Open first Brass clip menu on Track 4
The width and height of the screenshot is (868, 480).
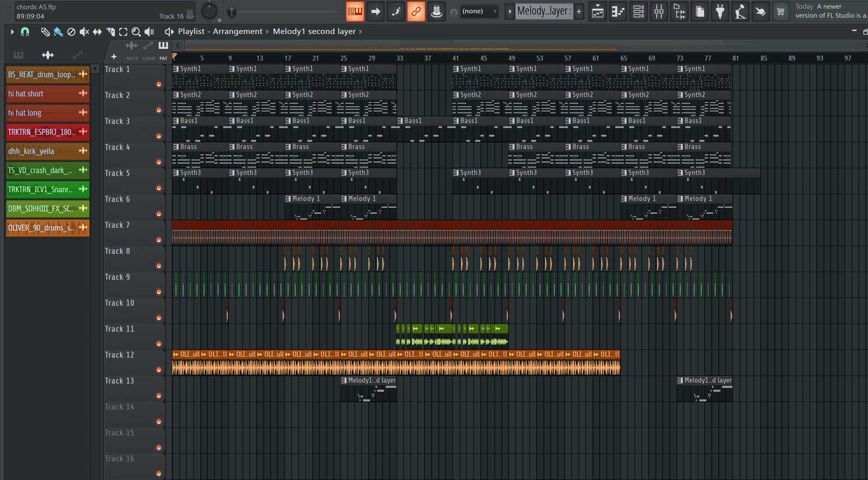[176, 147]
